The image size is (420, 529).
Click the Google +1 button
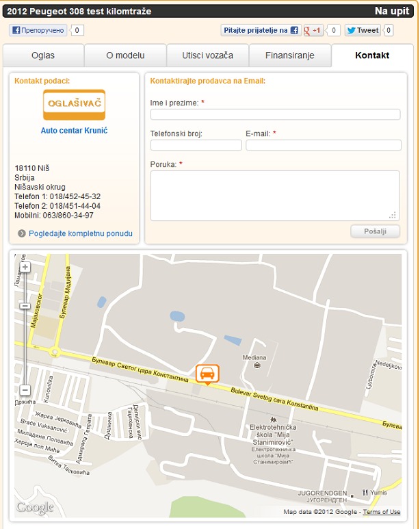314,30
